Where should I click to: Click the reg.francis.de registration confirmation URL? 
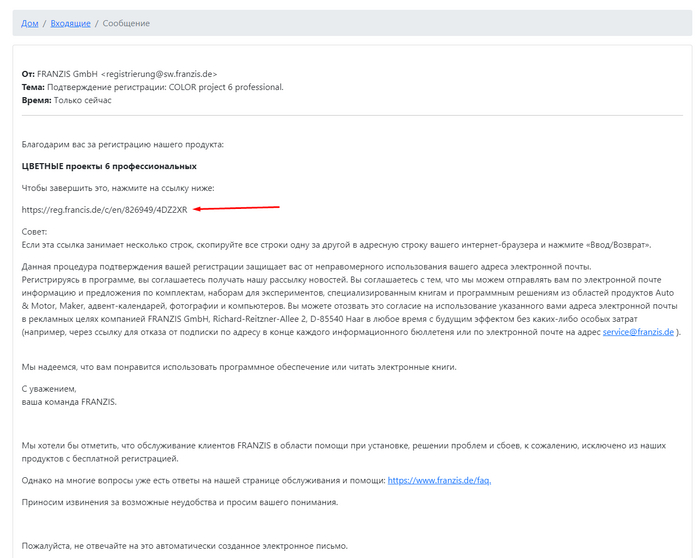(104, 209)
